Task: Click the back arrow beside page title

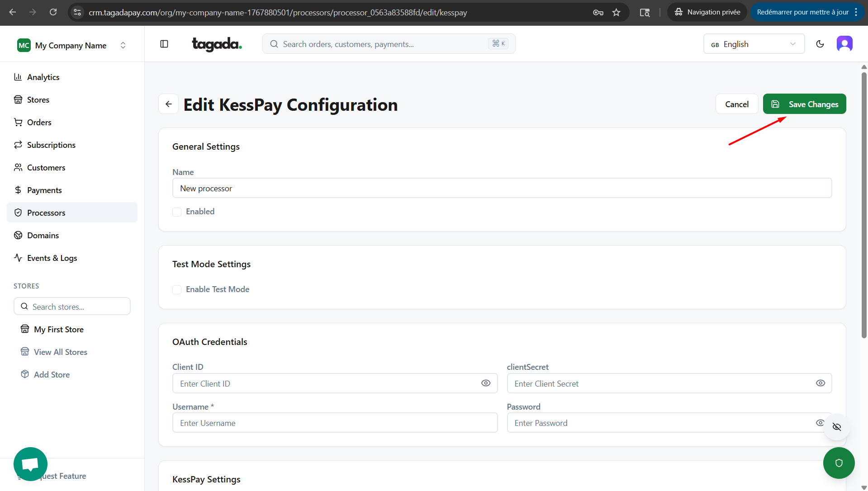Action: click(168, 104)
